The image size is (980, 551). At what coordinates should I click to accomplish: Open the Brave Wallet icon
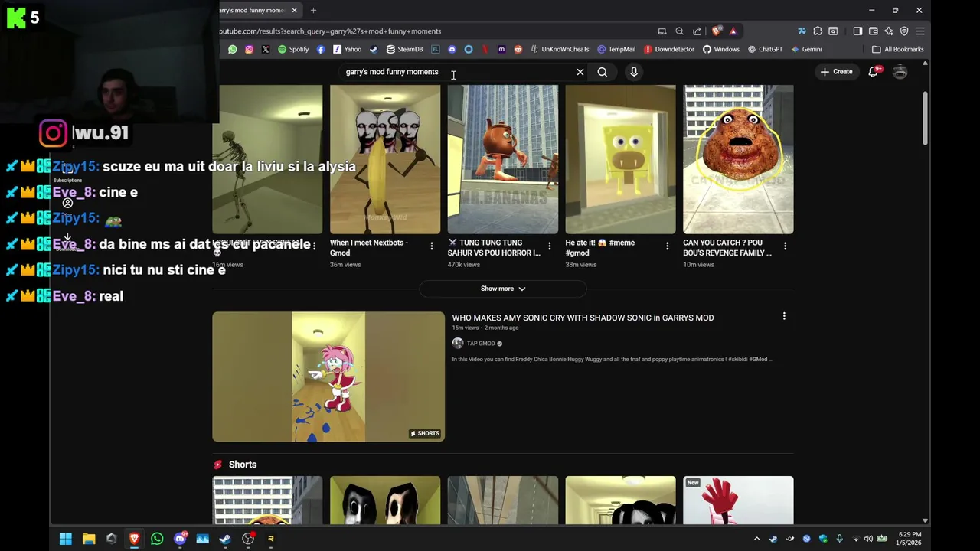pos(874,31)
